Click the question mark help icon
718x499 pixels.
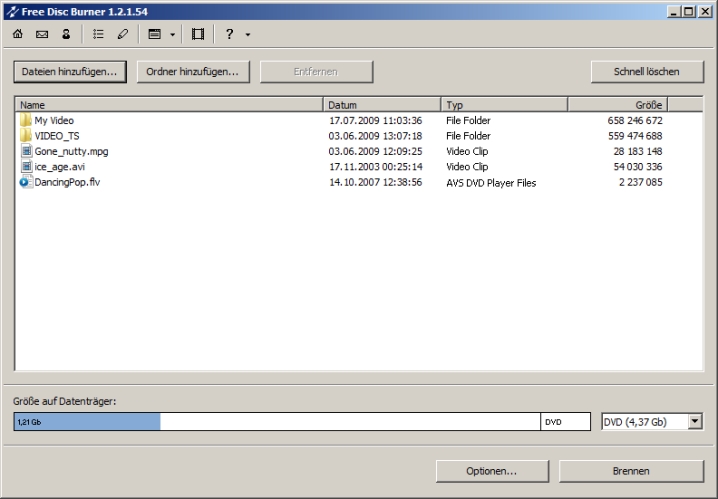coord(229,34)
